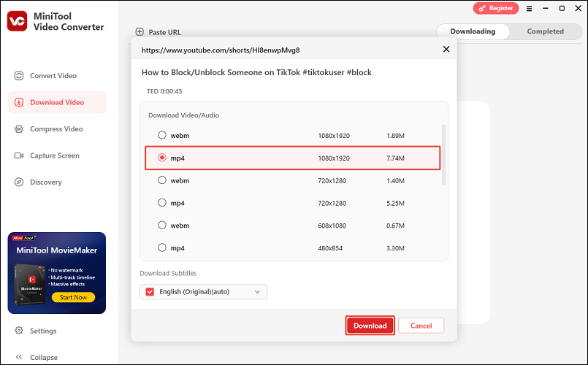This screenshot has width=588, height=365.
Task: Click the Paste URL label
Action: point(164,32)
